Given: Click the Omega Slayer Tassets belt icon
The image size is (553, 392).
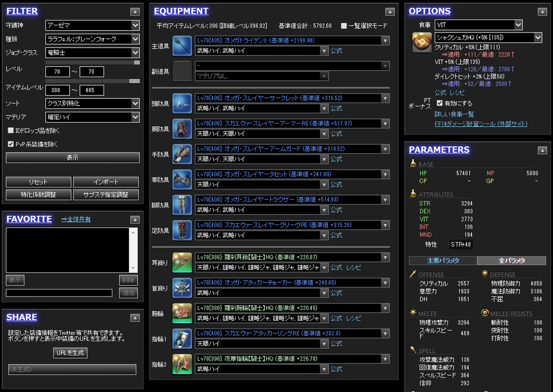Looking at the screenshot, I should point(182,179).
